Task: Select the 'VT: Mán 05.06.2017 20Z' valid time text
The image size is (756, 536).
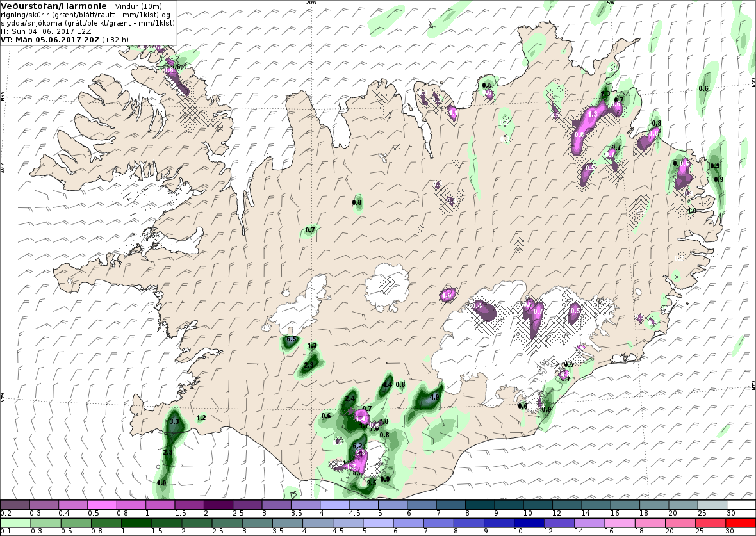Action: pos(50,40)
